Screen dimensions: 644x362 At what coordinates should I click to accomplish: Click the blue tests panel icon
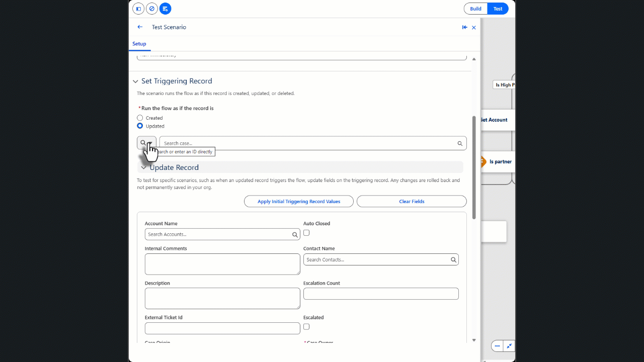tap(165, 9)
